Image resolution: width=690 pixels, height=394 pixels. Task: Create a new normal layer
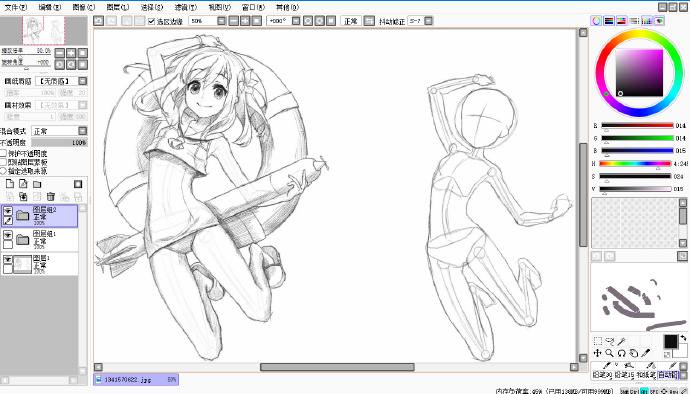point(10,184)
